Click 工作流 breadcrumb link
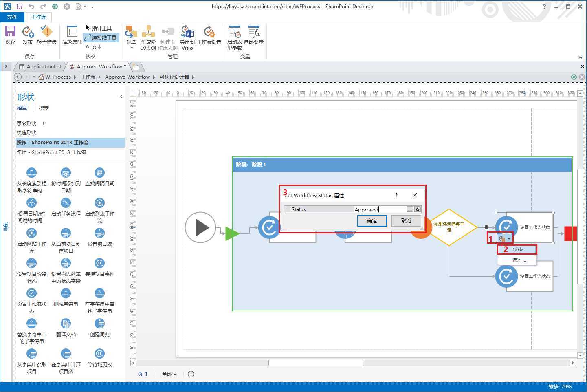The image size is (587, 392). (88, 77)
